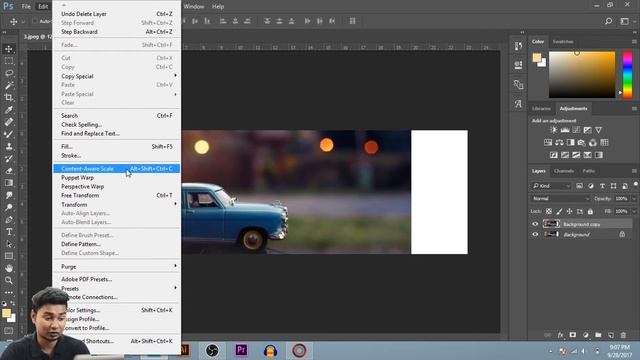Viewport: 640px width, 360px height.
Task: Choose Undo Delete Layer
Action: click(117, 14)
